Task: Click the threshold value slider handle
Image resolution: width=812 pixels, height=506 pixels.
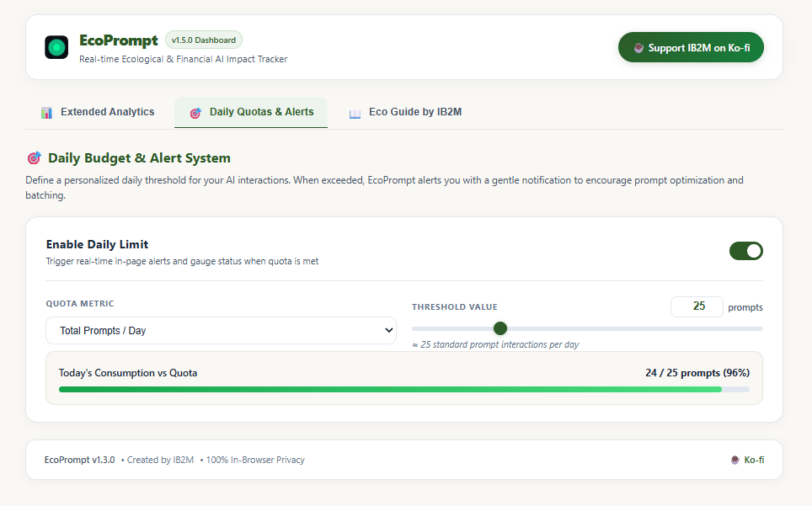Action: (x=500, y=328)
